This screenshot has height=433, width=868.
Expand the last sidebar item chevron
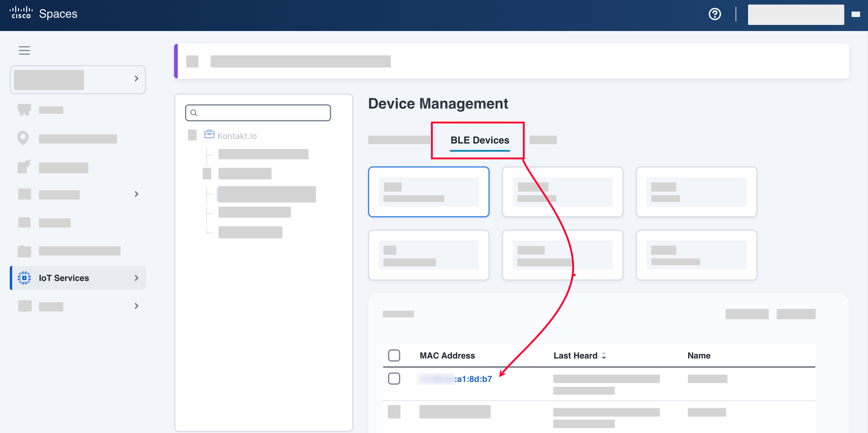pyautogui.click(x=136, y=306)
